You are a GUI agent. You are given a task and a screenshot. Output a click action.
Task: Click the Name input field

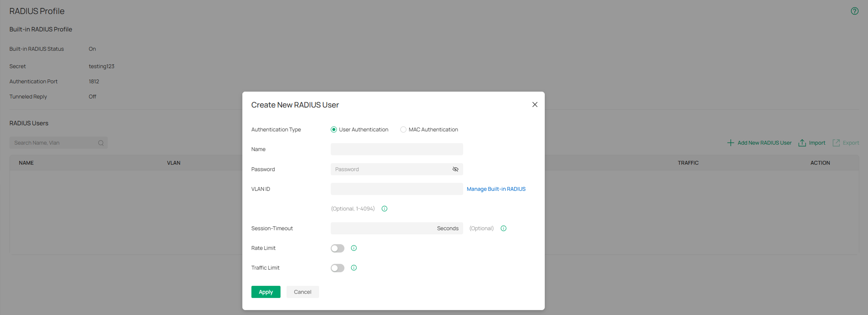pyautogui.click(x=397, y=149)
